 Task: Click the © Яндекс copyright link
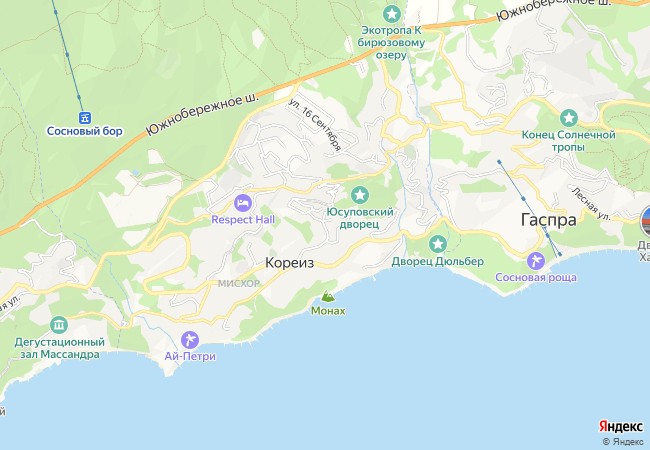coord(623,442)
